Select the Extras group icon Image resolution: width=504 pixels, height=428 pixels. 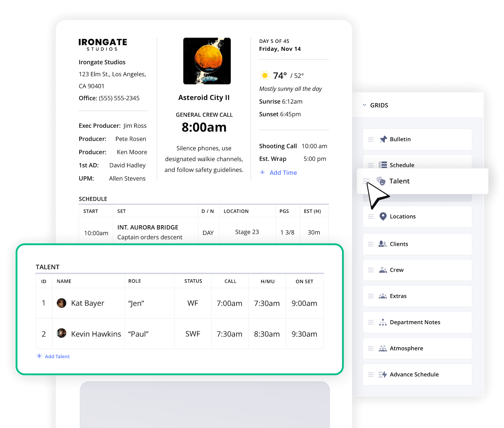coord(383,296)
